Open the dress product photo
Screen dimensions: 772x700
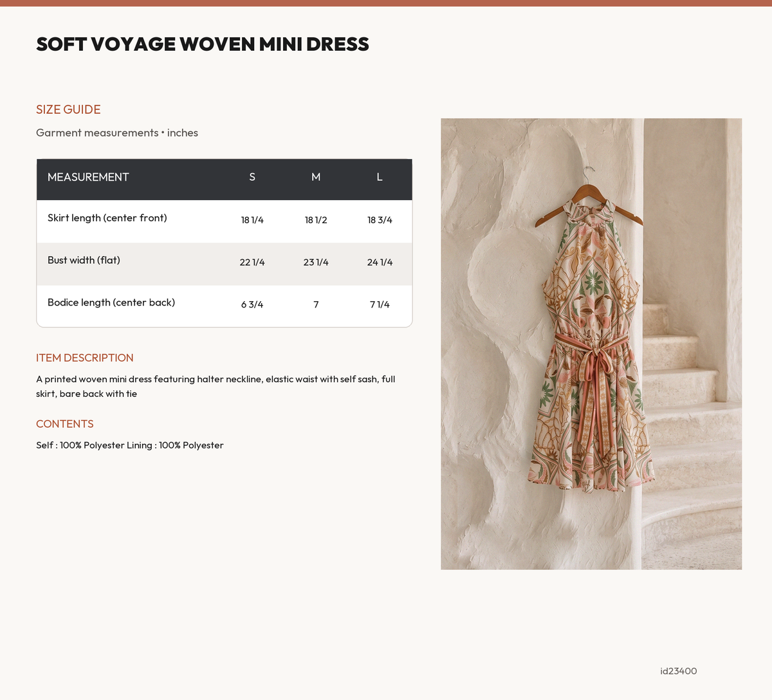tap(591, 344)
